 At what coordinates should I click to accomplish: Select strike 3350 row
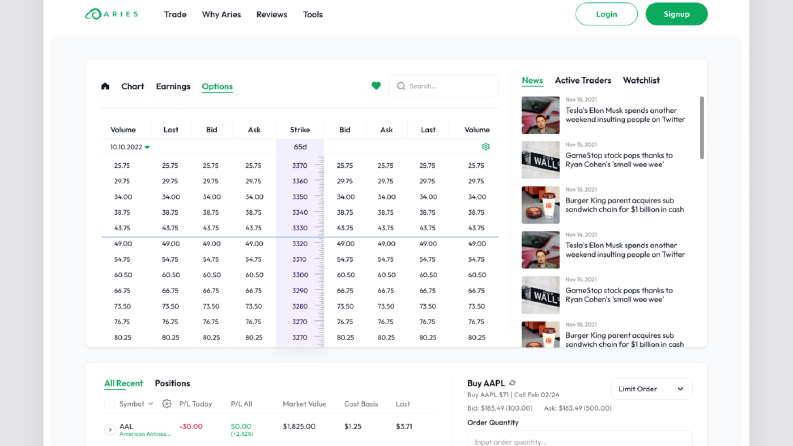coord(300,197)
